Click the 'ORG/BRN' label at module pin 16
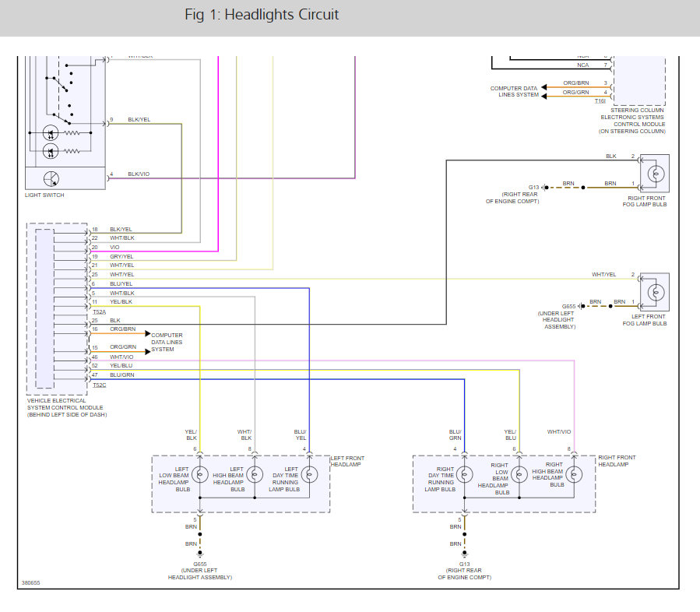The height and width of the screenshot is (612, 700). click(122, 329)
